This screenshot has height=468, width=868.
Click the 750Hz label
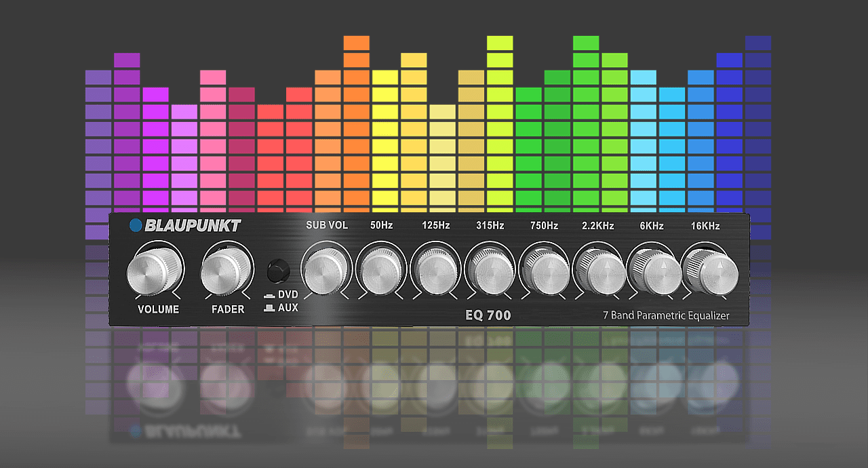click(544, 226)
